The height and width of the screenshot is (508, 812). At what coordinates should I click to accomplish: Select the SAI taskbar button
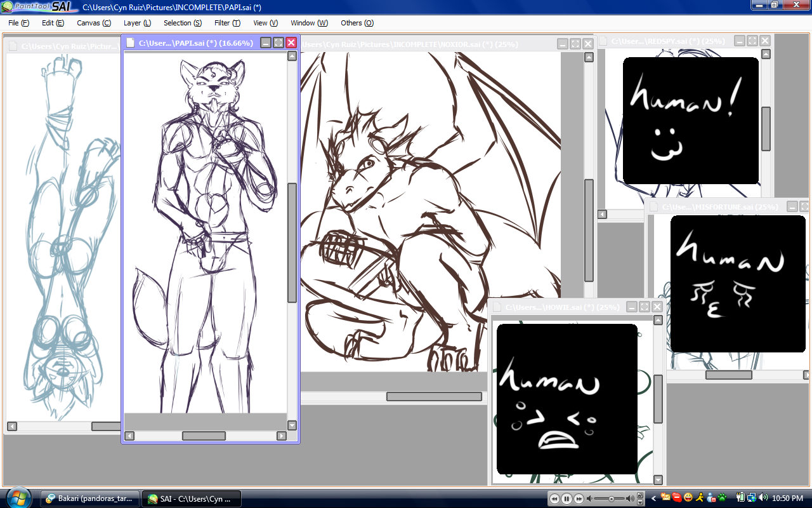point(190,498)
